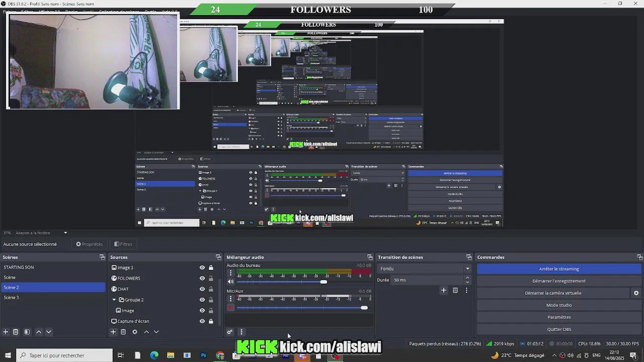The image size is (644, 362).
Task: Open Mic/Aux options three dots
Action: (231, 299)
